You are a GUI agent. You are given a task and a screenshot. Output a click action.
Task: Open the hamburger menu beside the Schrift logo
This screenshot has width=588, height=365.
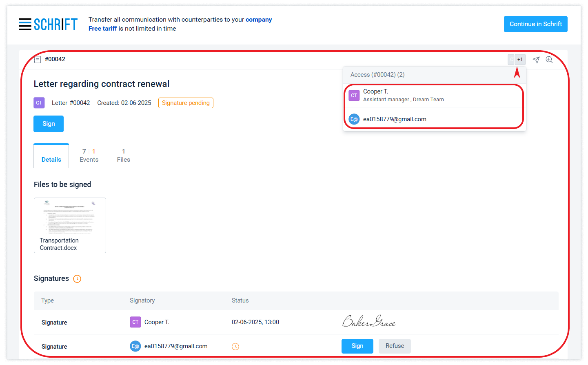pos(25,24)
